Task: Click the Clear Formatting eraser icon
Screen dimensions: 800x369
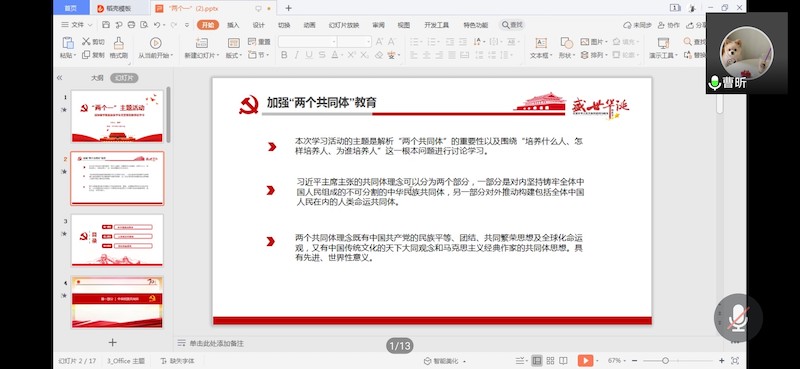Action: point(379,55)
